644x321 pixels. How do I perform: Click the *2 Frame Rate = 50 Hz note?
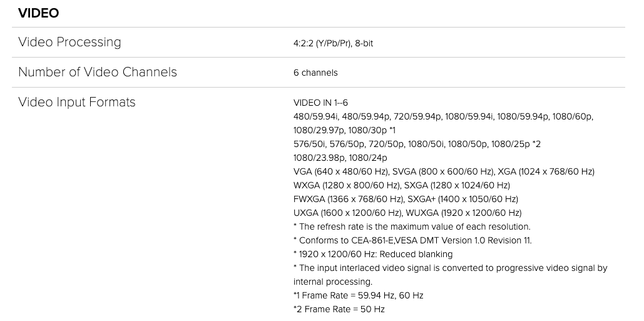pos(339,309)
